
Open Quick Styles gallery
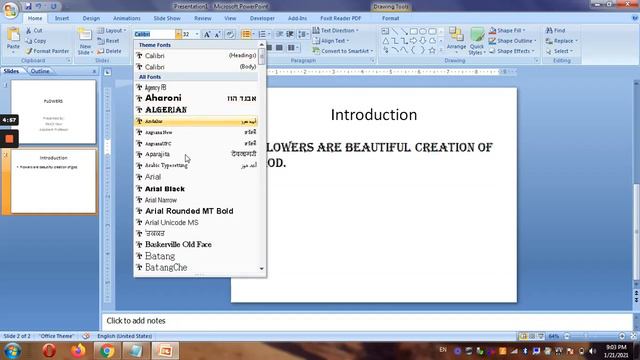(x=476, y=41)
